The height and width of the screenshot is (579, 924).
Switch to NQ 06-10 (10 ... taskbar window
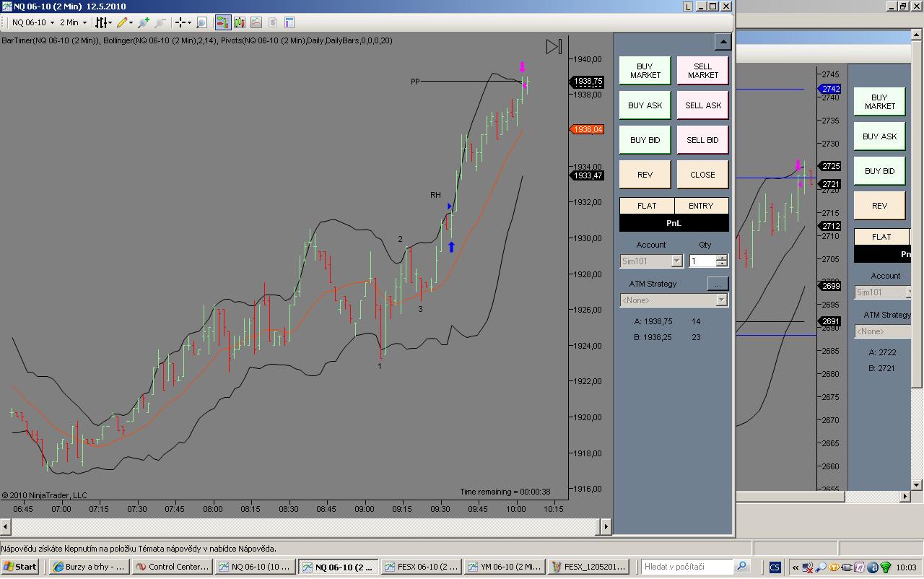[256, 567]
